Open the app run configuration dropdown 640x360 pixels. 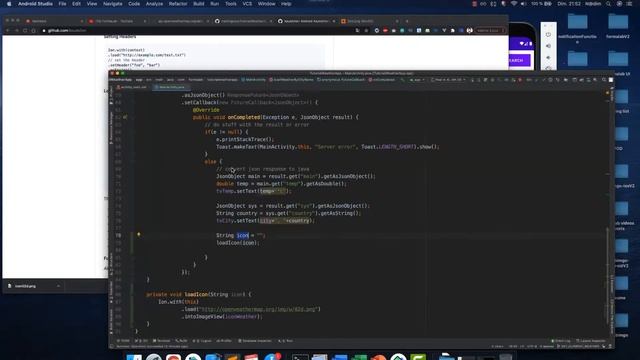[417, 80]
